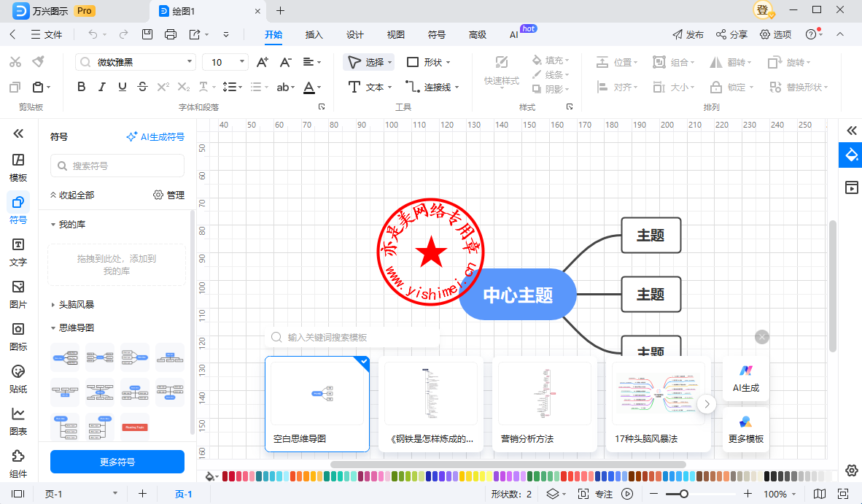Click the 图片 image sidebar icon
862x504 pixels.
pyautogui.click(x=18, y=294)
